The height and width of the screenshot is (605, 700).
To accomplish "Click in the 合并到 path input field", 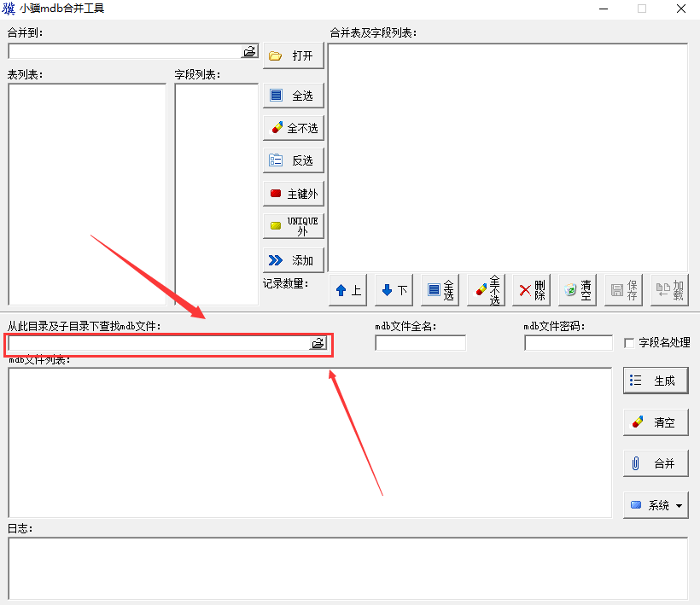I will (x=125, y=51).
